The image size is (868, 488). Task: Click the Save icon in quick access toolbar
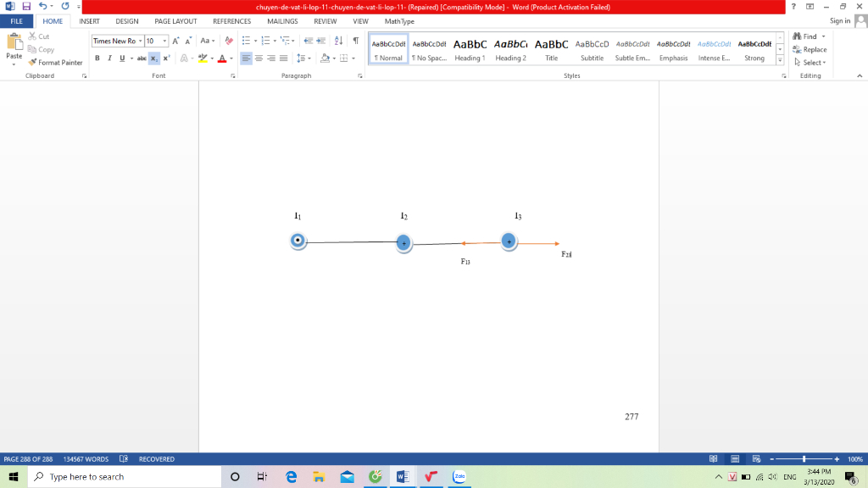[26, 7]
